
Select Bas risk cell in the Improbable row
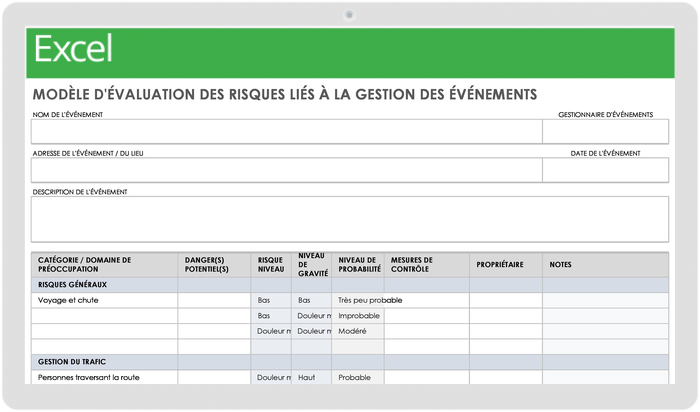pyautogui.click(x=271, y=316)
